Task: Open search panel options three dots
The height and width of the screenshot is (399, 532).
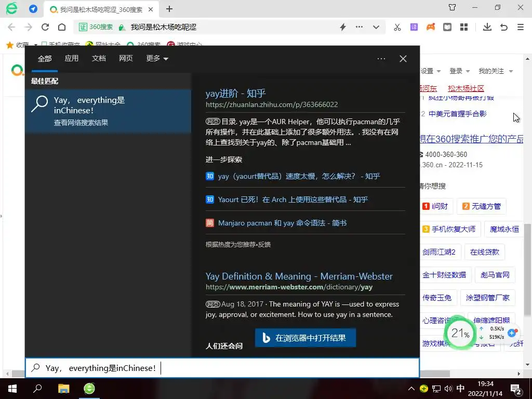Action: (381, 59)
